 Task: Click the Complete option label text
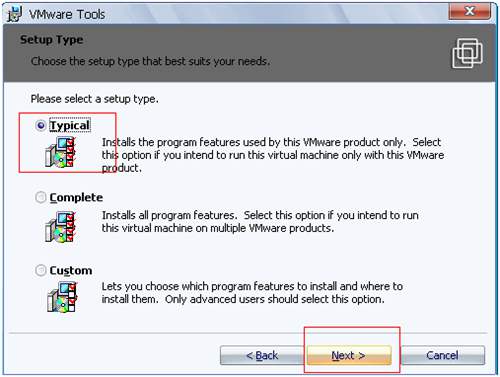(x=76, y=197)
